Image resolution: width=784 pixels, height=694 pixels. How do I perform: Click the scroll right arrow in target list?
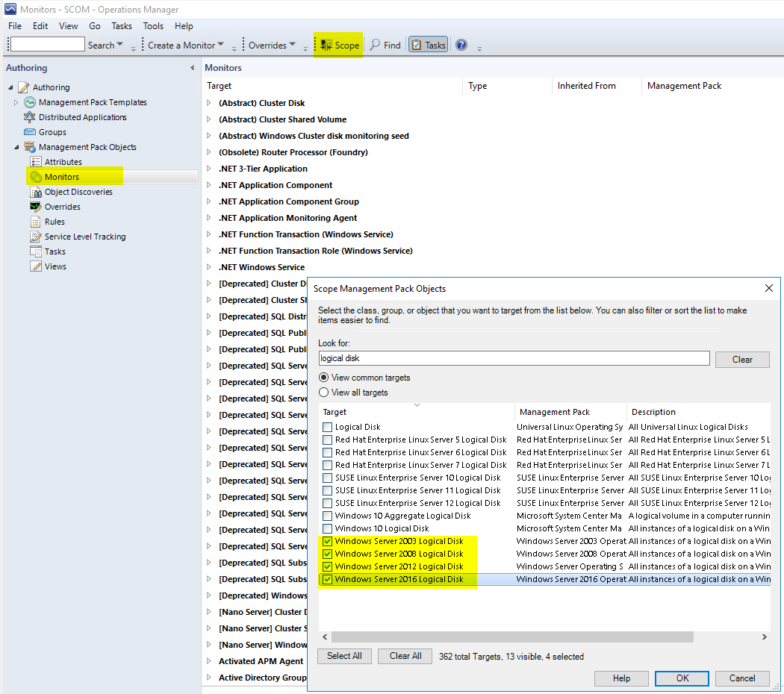764,637
